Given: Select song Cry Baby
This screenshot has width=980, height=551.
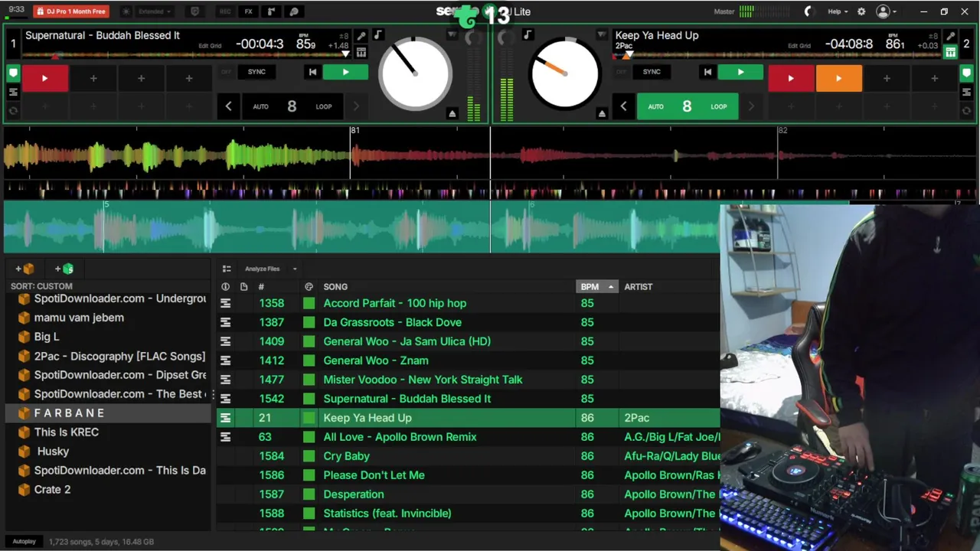Looking at the screenshot, I should (346, 456).
